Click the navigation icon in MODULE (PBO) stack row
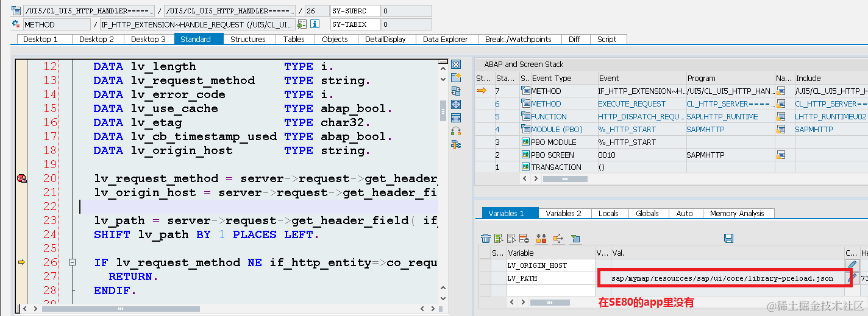This screenshot has height=316, width=868. [781, 129]
